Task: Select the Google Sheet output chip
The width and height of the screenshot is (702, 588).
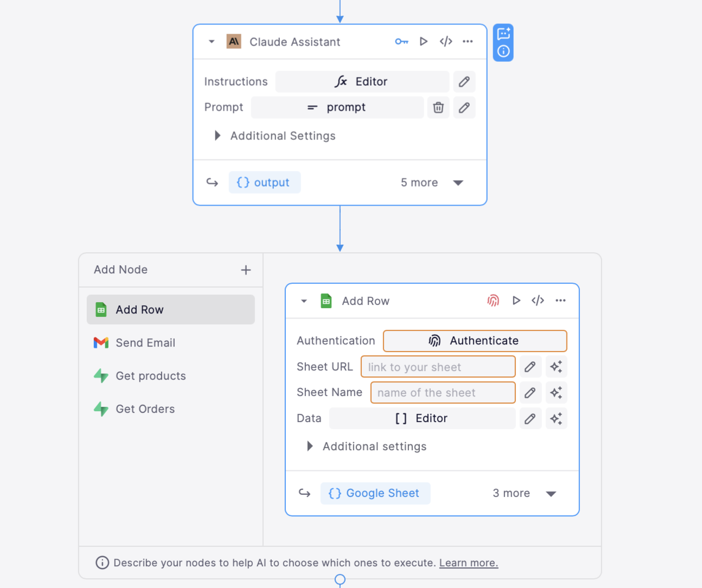Action: pyautogui.click(x=375, y=493)
